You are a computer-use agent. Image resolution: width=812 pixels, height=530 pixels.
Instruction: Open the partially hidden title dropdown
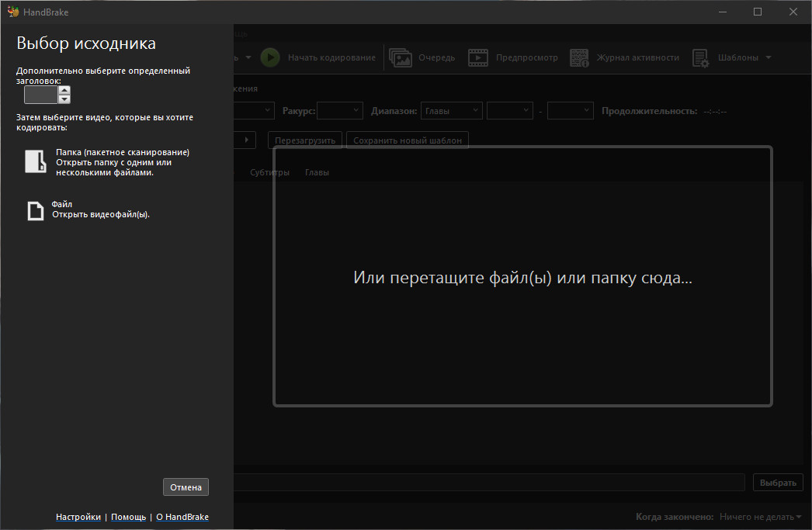pos(254,111)
